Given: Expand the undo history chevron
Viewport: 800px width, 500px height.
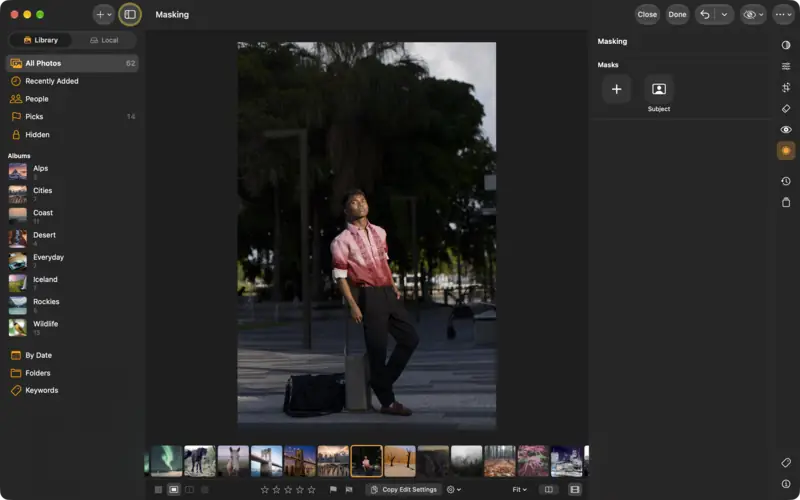Looking at the screenshot, I should coord(724,15).
